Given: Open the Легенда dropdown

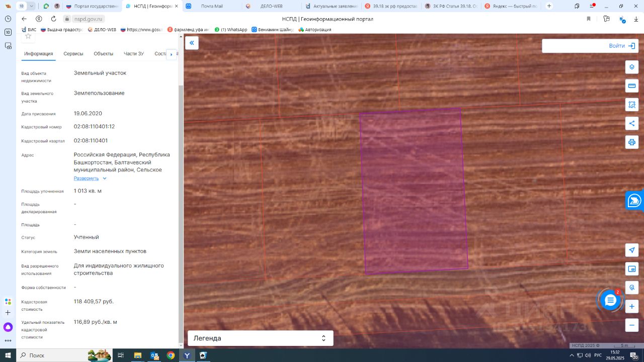Looking at the screenshot, I should 260,338.
